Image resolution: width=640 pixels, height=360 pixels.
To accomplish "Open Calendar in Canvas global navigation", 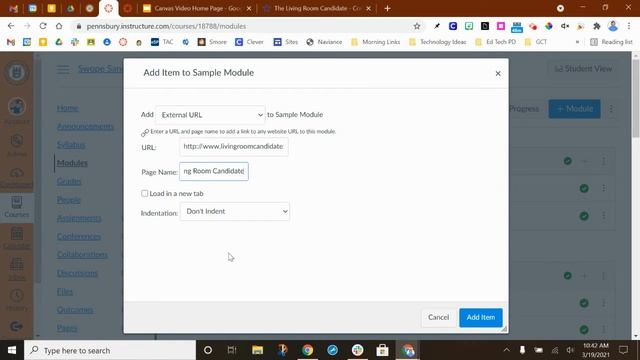I will 17,238.
